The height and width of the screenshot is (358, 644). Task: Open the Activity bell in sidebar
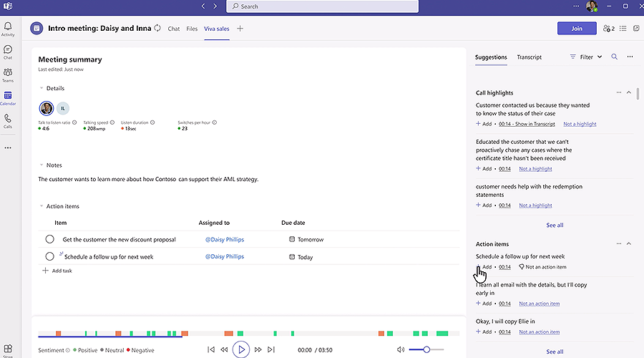[8, 29]
